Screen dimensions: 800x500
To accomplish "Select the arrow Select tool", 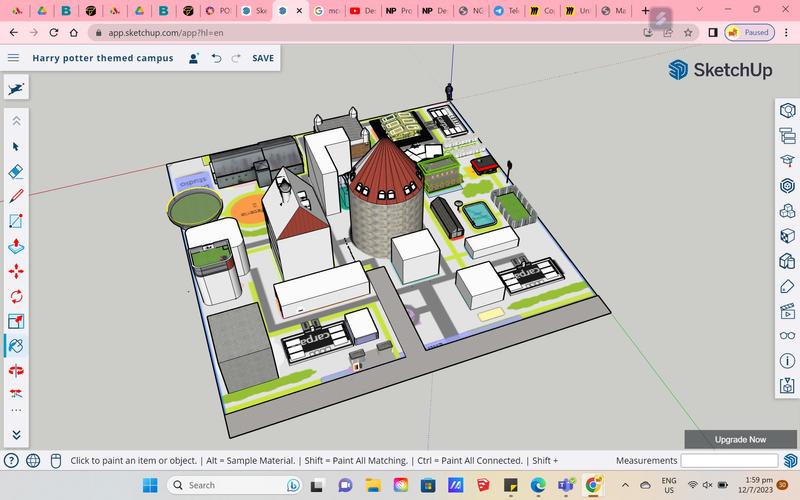I will (x=16, y=146).
